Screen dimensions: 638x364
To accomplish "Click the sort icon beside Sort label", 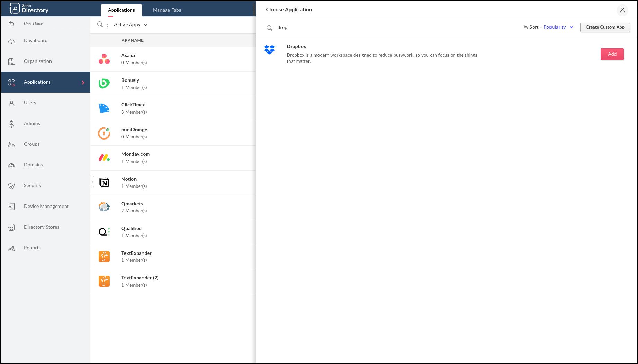I will coord(526,27).
